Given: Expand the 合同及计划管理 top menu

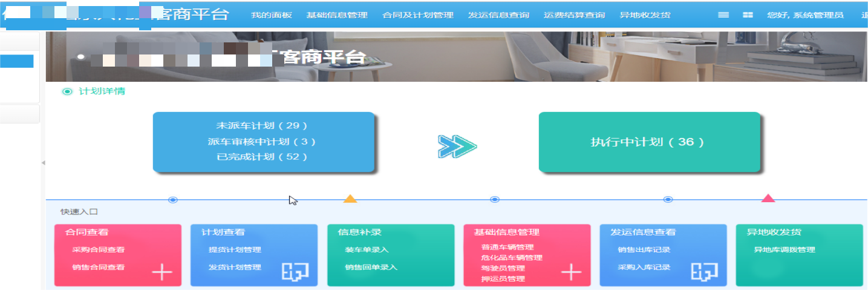Looking at the screenshot, I should click(x=418, y=15).
